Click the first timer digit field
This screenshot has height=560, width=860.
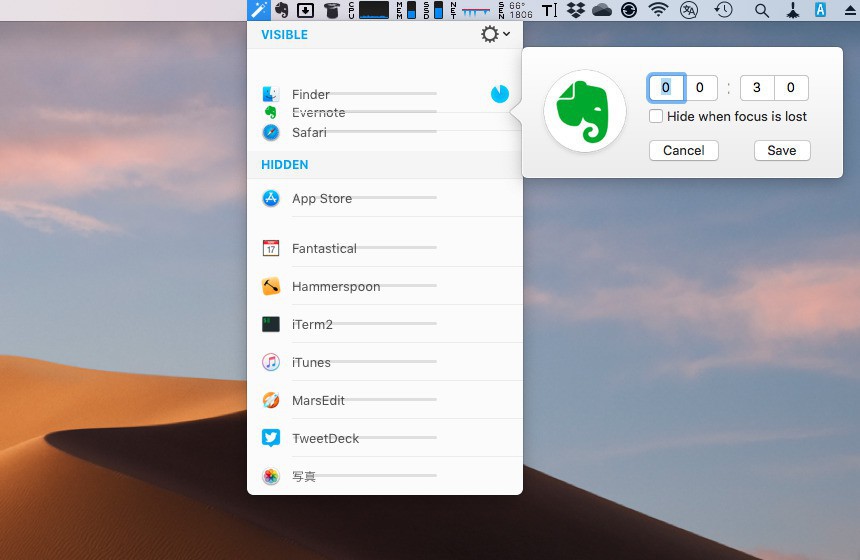[x=666, y=88]
